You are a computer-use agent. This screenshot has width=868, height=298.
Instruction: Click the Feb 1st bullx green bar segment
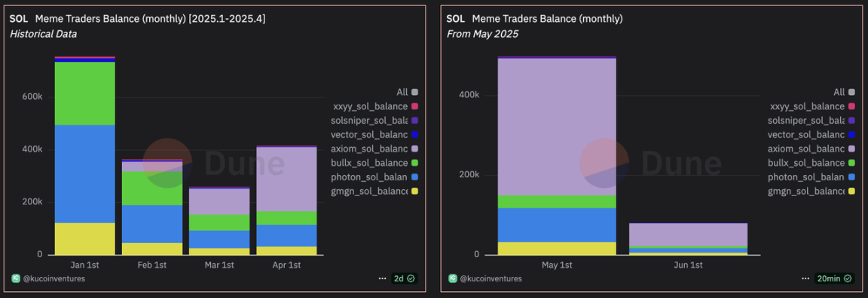click(151, 189)
